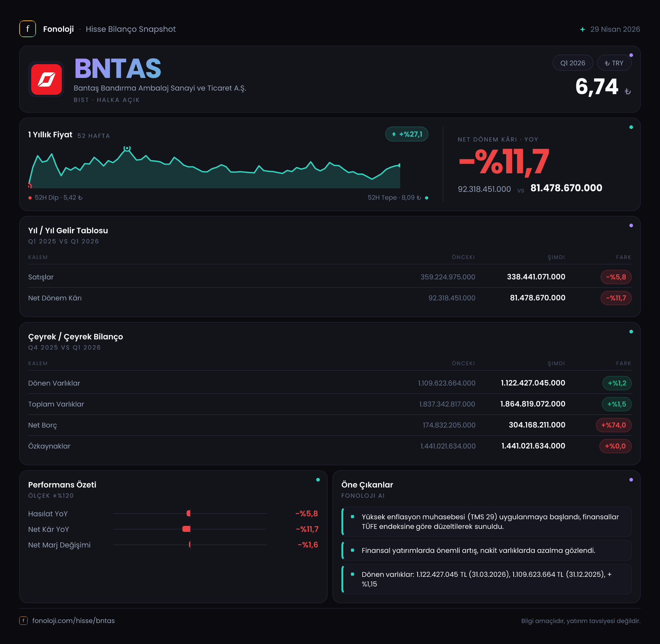Click the large -%11,7 net profit figure
The width and height of the screenshot is (660, 644).
point(503,162)
